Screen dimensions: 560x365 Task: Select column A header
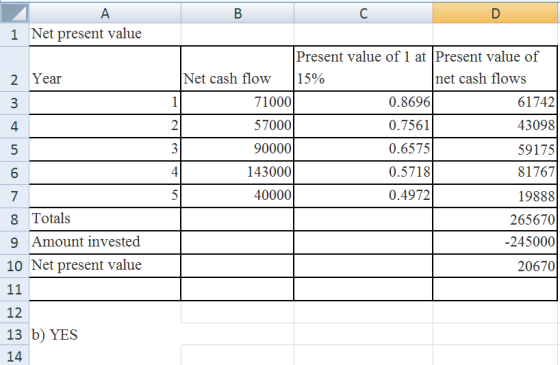click(x=105, y=13)
